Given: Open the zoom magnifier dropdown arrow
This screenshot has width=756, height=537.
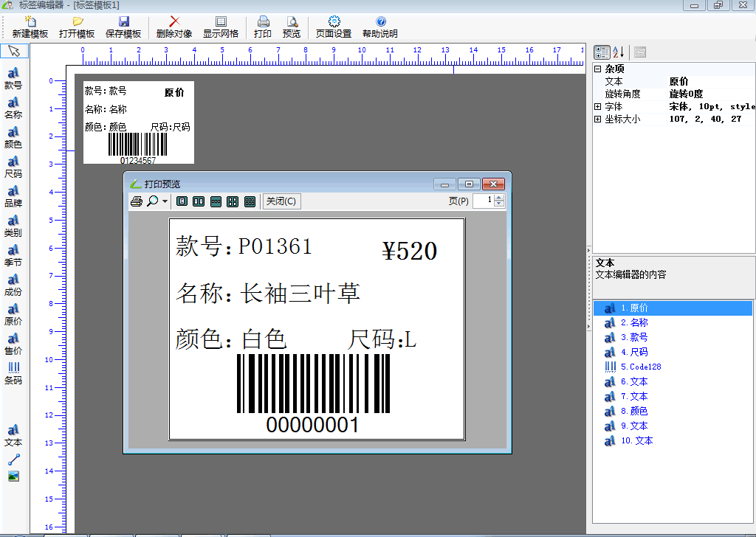Looking at the screenshot, I should coord(165,201).
